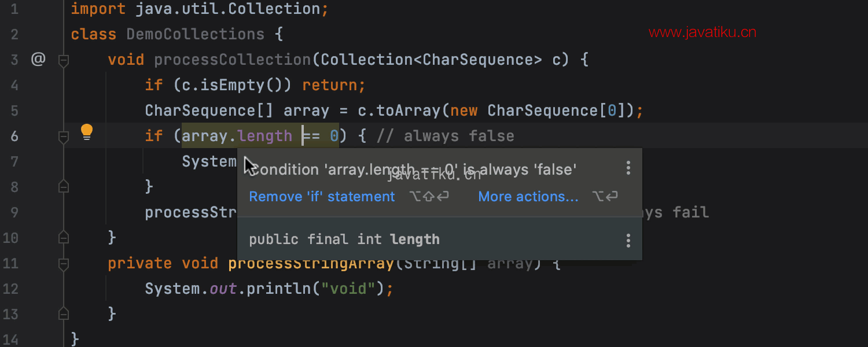The image size is (868, 347).
Task: Click the 'processStringArray' method declaration name
Action: tap(311, 264)
